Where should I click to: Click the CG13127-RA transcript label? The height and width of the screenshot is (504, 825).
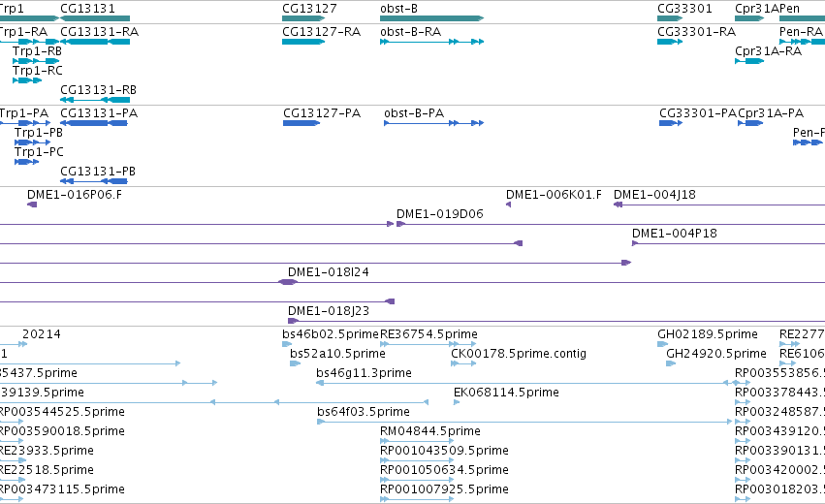click(x=322, y=32)
